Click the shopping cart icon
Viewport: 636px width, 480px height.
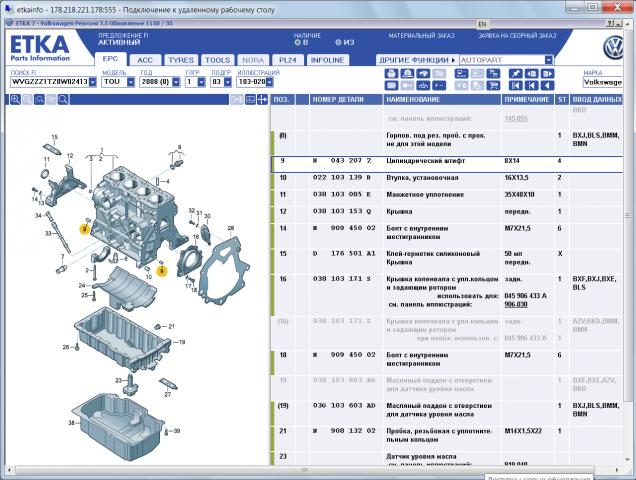tap(493, 86)
